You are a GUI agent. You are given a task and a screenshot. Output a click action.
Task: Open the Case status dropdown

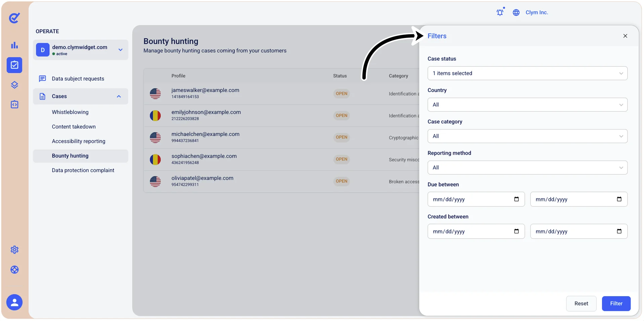point(527,73)
